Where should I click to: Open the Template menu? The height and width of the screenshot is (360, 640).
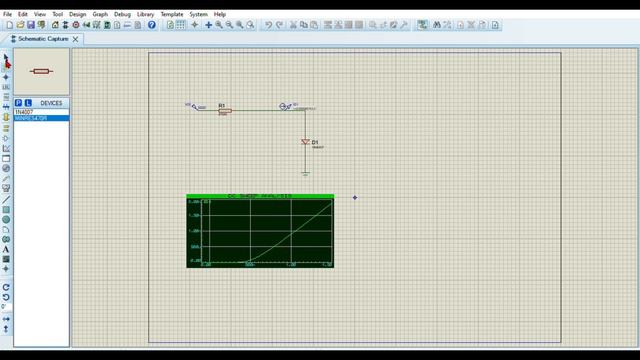172,14
